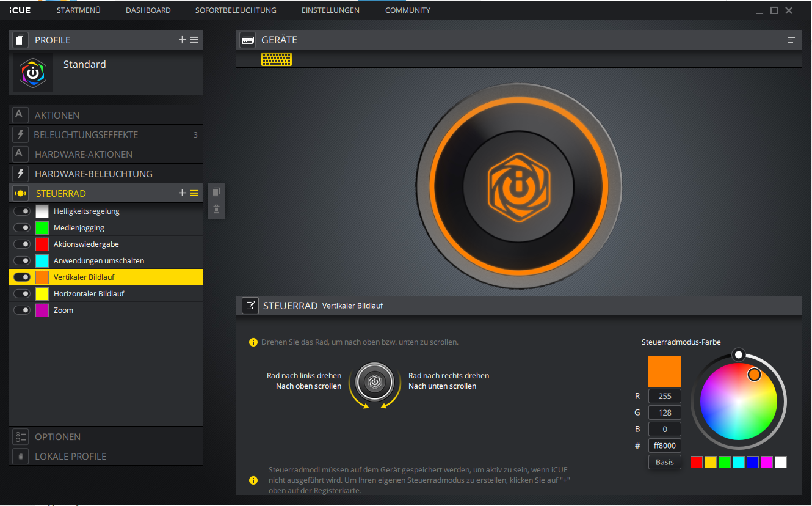Expand the Hardware-Beleuchtung section
812x506 pixels.
pyautogui.click(x=106, y=174)
